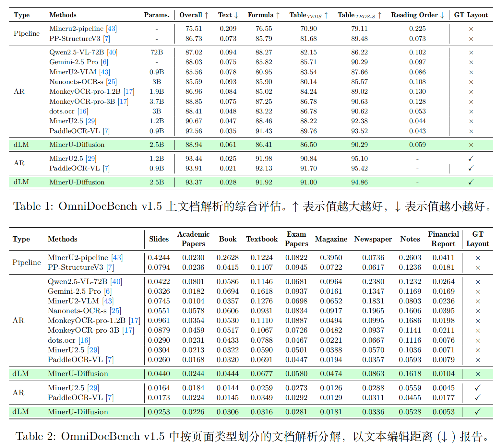The width and height of the screenshot is (502, 448).
Task: Select the 'Reading Order ↓' column header
Action: point(418,15)
